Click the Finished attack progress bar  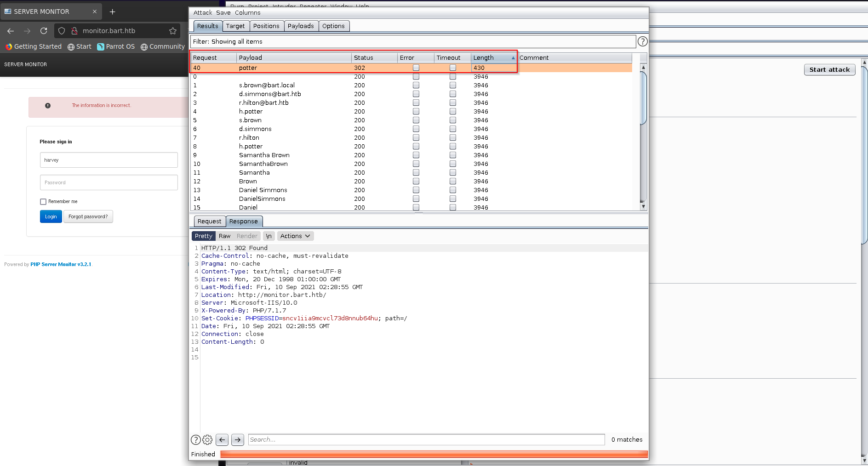(434, 455)
